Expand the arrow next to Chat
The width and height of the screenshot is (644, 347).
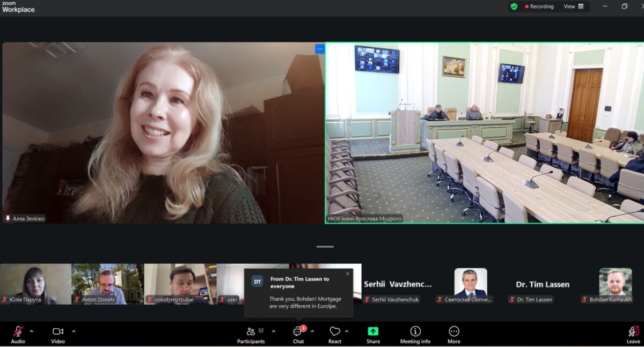pos(312,331)
